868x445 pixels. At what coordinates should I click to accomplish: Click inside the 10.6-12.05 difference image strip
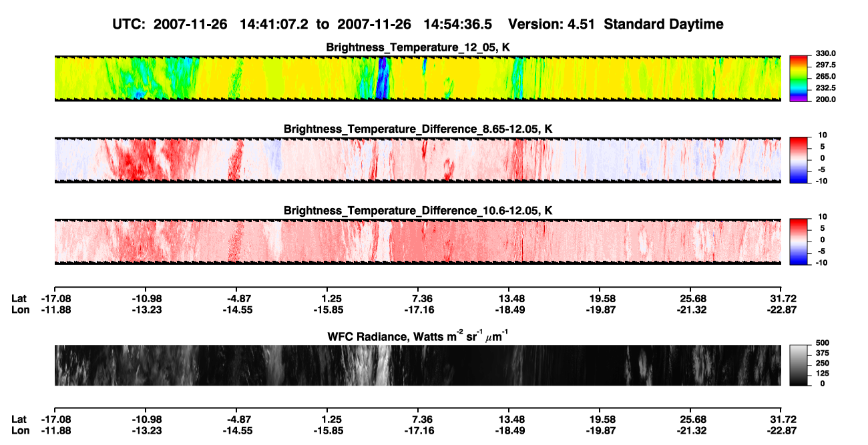417,242
